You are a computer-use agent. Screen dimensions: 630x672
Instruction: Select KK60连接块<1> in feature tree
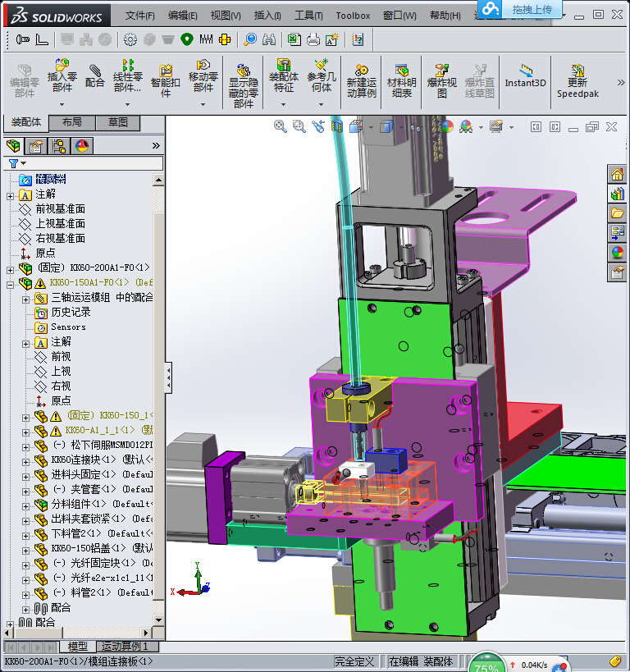84,459
